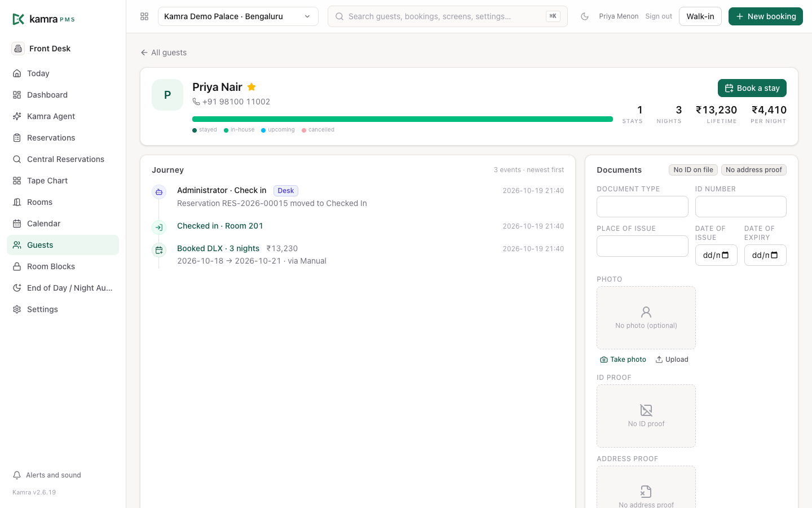The width and height of the screenshot is (812, 508).
Task: Click the Checked in Room 201 event
Action: (x=220, y=226)
